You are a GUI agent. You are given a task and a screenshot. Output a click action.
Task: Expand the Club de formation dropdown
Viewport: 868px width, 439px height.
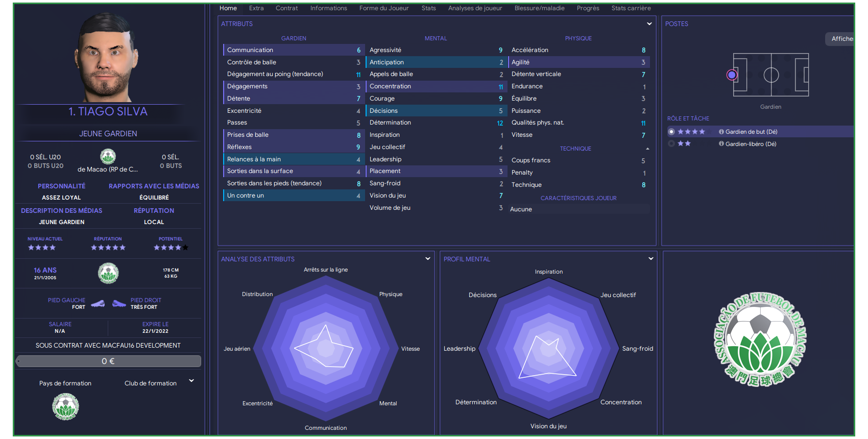click(191, 380)
